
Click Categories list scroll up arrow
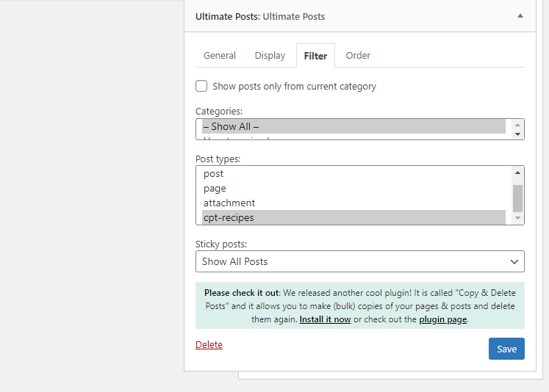518,125
